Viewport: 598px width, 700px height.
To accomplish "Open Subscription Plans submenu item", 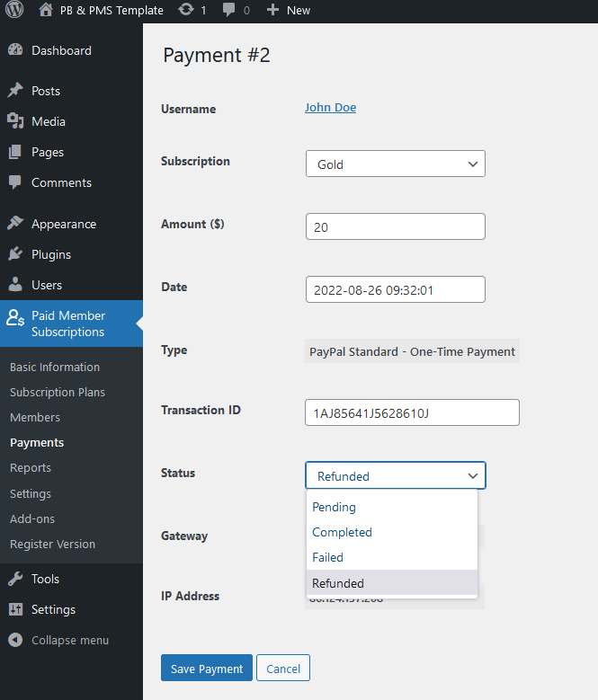I will click(x=58, y=392).
